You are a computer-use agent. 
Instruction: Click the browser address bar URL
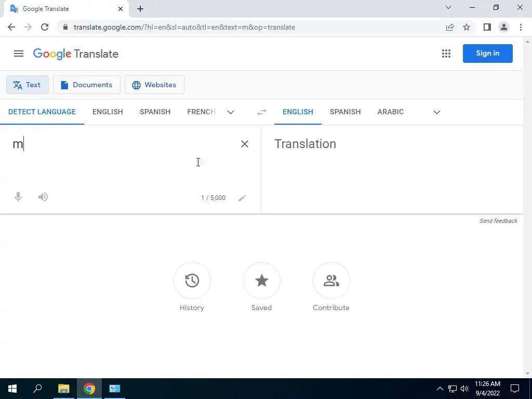pos(184,27)
